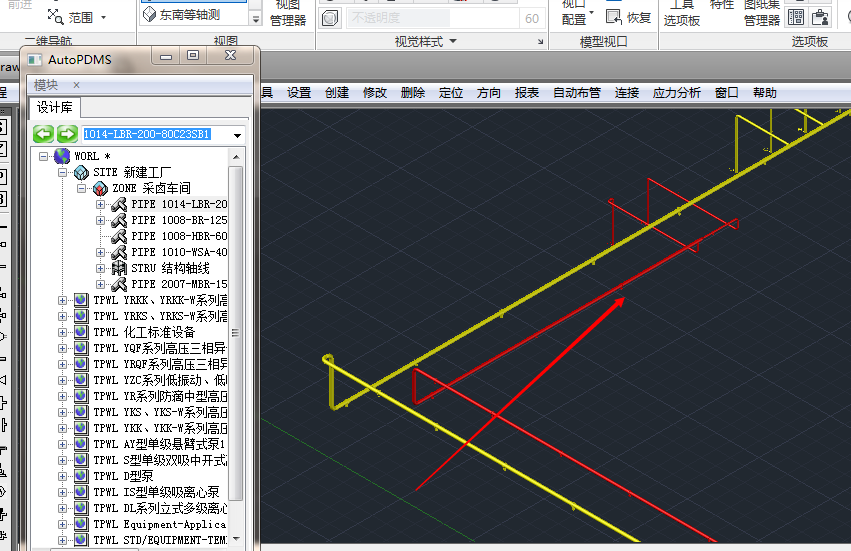This screenshot has width=851, height=551.
Task: Open the 东南等轴测 view dropdown
Action: (256, 18)
